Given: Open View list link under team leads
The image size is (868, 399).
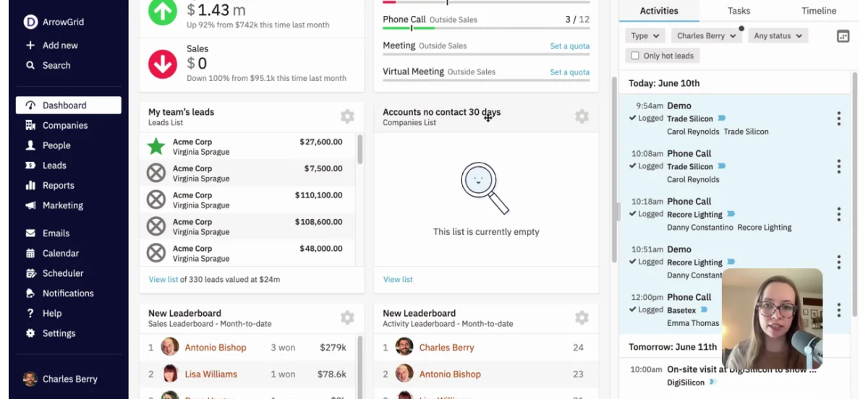Looking at the screenshot, I should [x=163, y=279].
